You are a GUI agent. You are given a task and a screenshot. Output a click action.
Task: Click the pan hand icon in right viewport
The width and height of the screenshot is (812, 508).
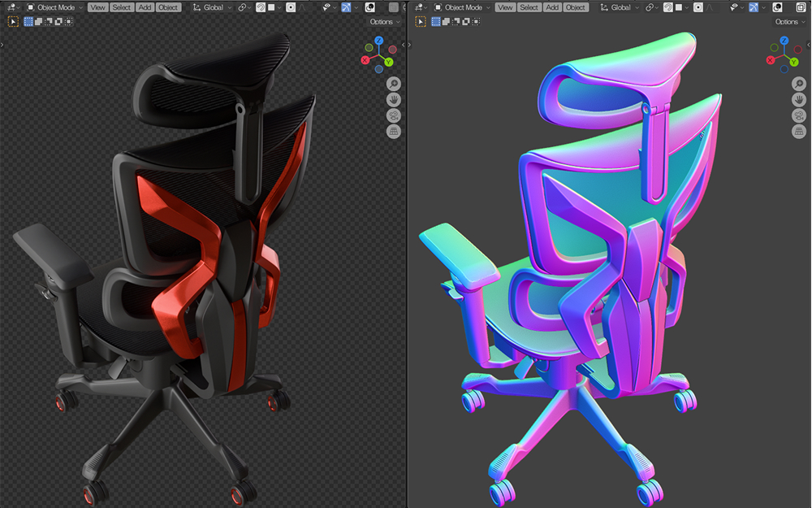[798, 99]
